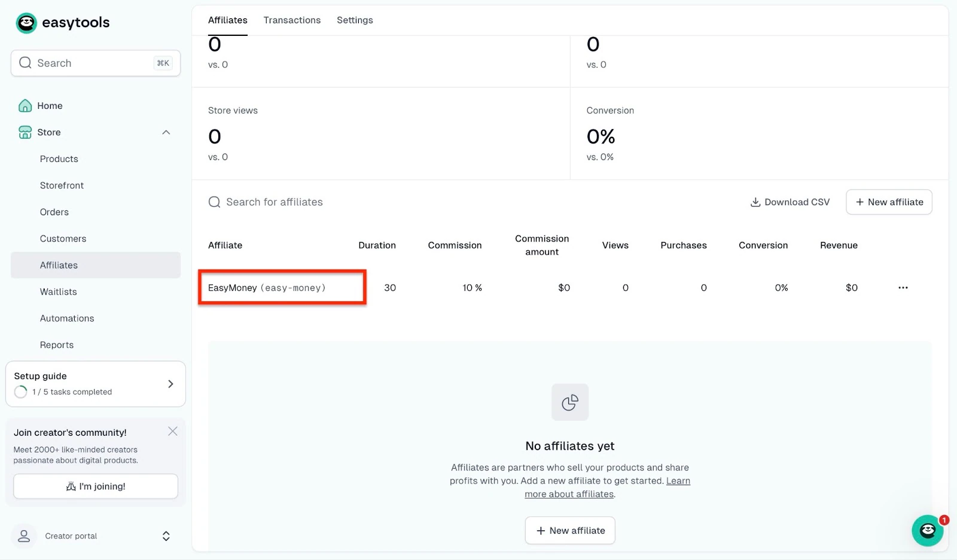Click the Commission column header
The image size is (957, 560).
tap(455, 245)
